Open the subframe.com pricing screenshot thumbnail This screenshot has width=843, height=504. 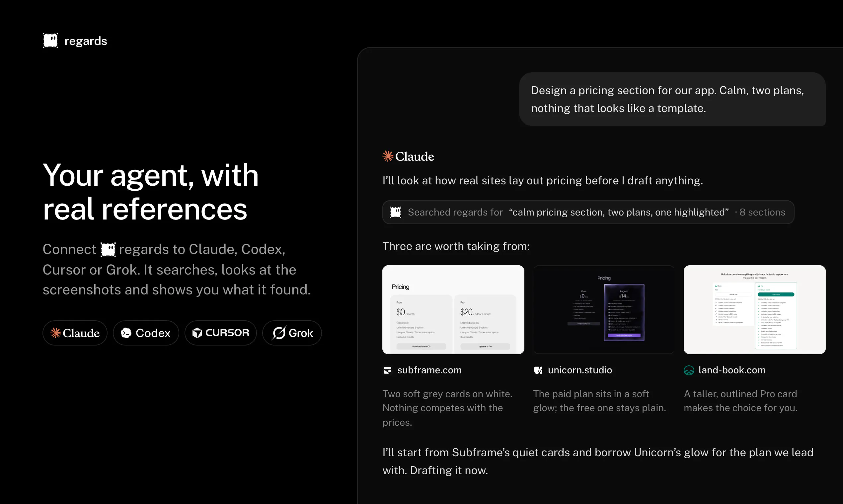point(453,310)
